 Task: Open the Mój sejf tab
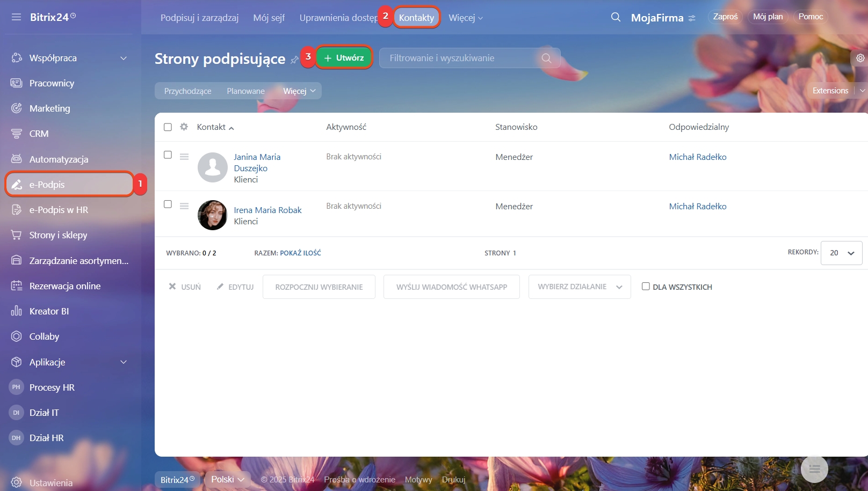pyautogui.click(x=269, y=18)
